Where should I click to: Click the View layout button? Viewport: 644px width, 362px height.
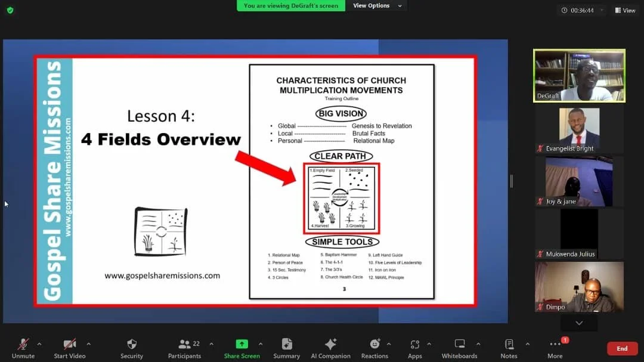click(625, 10)
